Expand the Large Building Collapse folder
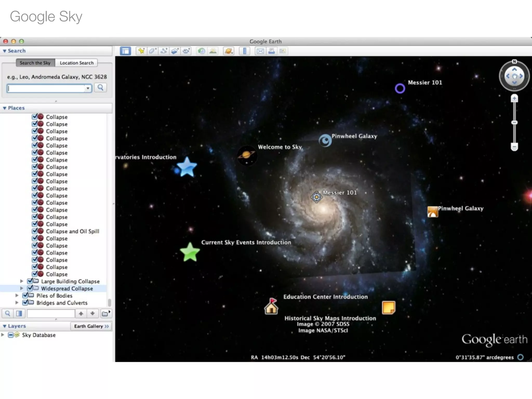 pos(22,281)
